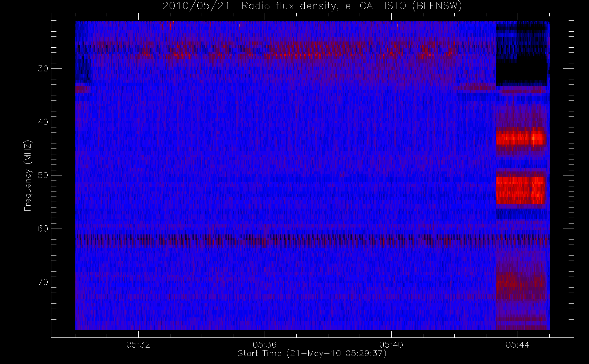Click the 05:32 time tick label
Screen dimensions: 589x364
pyautogui.click(x=138, y=345)
